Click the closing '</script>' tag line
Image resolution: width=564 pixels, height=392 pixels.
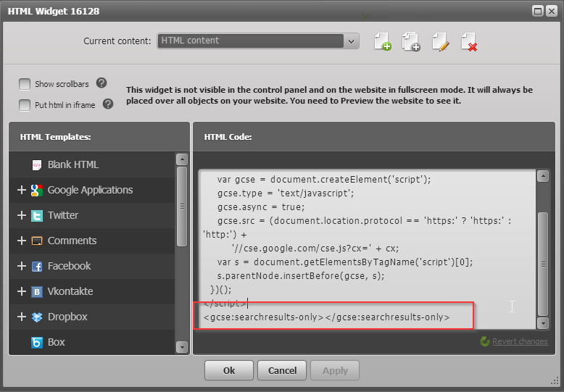click(225, 304)
